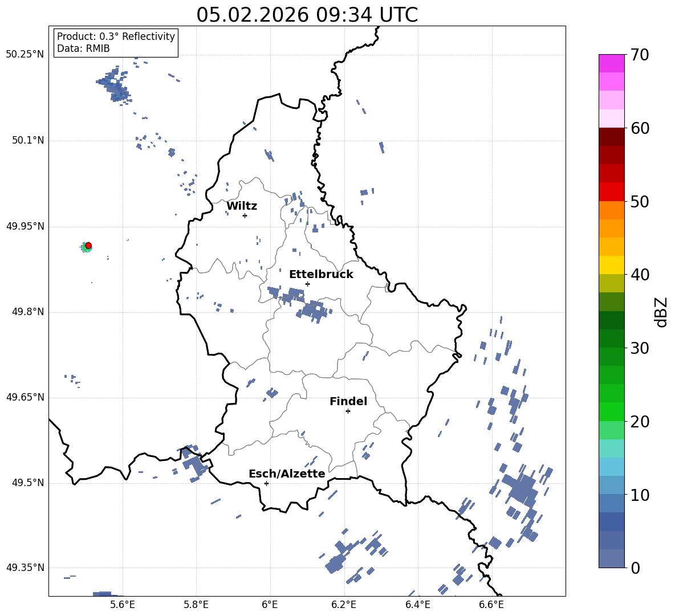Click the 49.65°N latitude label
675x616 pixels.
click(x=25, y=397)
